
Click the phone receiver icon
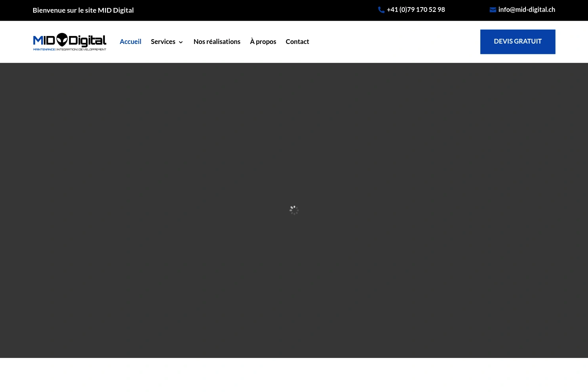(381, 10)
